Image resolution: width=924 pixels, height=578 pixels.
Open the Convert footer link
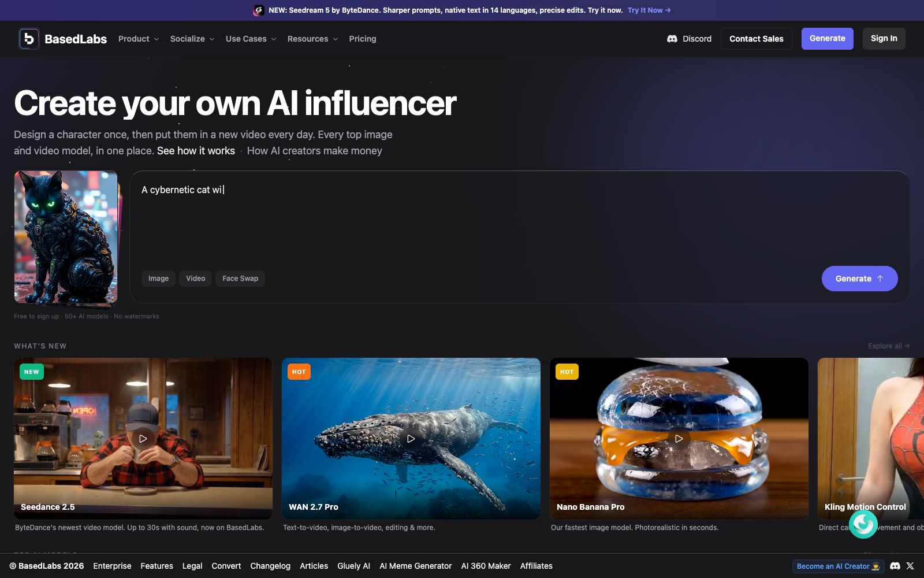click(226, 566)
